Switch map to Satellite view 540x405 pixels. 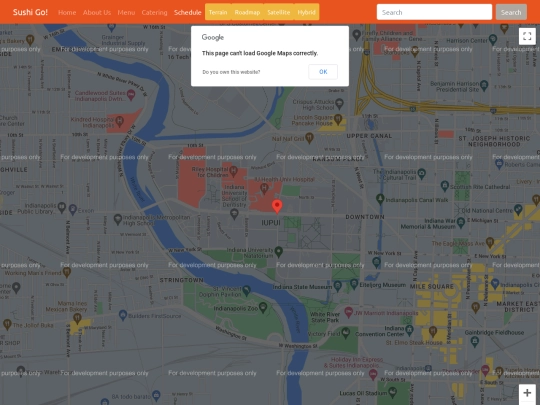click(x=279, y=12)
